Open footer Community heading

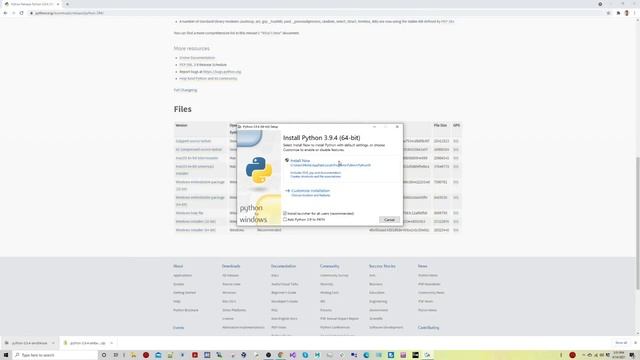329,266
